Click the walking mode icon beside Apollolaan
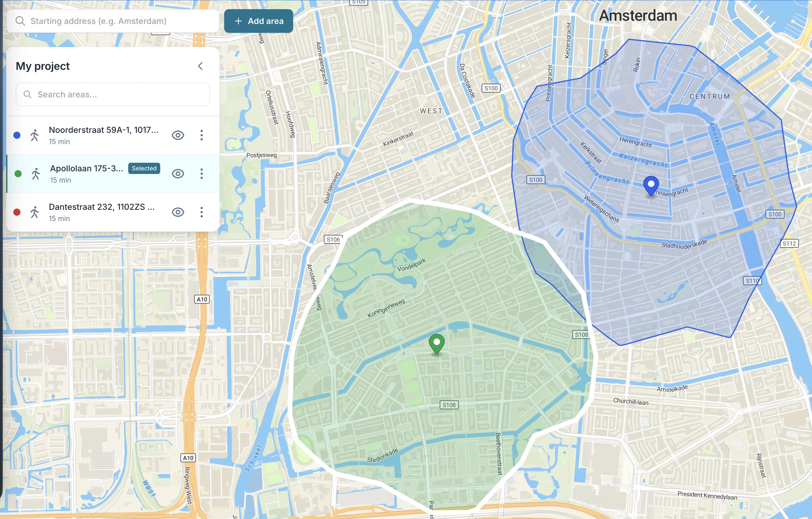 [x=36, y=173]
